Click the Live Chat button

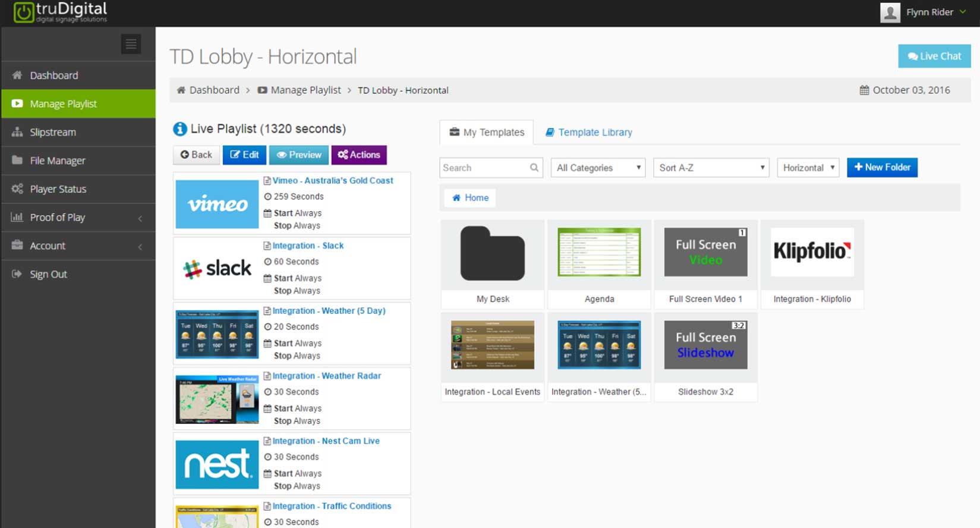934,56
